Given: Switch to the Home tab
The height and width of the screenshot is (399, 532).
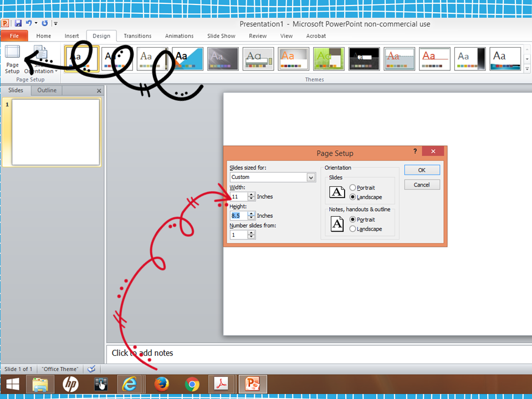Looking at the screenshot, I should coord(43,35).
